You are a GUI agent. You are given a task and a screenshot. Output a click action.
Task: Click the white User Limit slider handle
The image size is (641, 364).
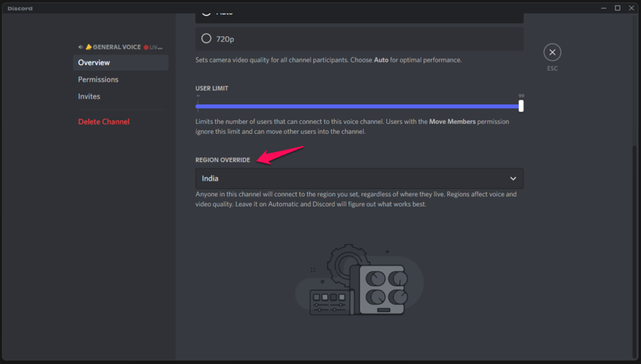pos(521,106)
